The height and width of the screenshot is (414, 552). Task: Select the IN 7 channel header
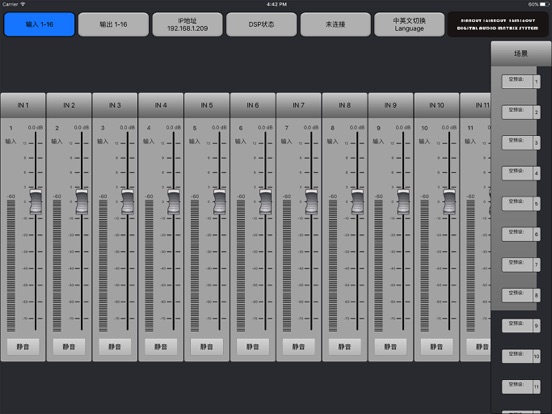pyautogui.click(x=299, y=105)
